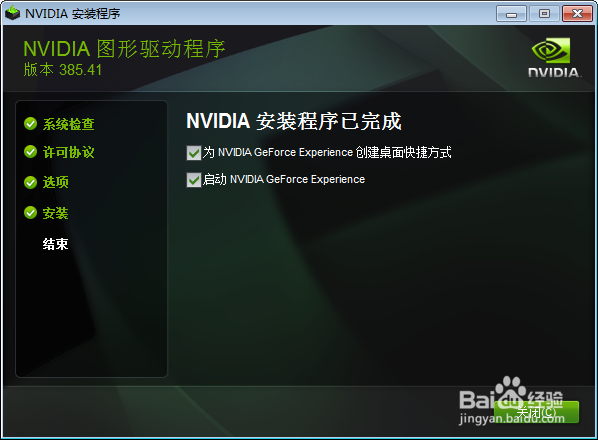Click the green 关闭(C) button

pyautogui.click(x=536, y=412)
